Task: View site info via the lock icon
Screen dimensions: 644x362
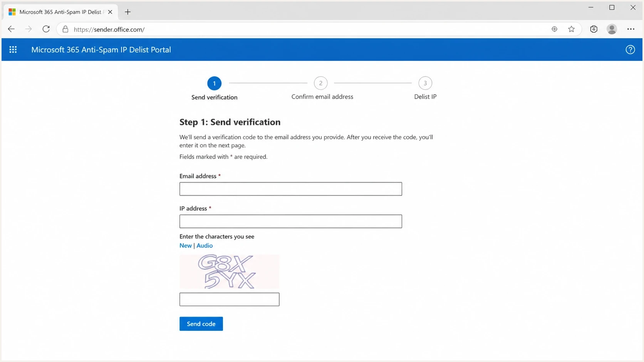Action: pos(65,29)
